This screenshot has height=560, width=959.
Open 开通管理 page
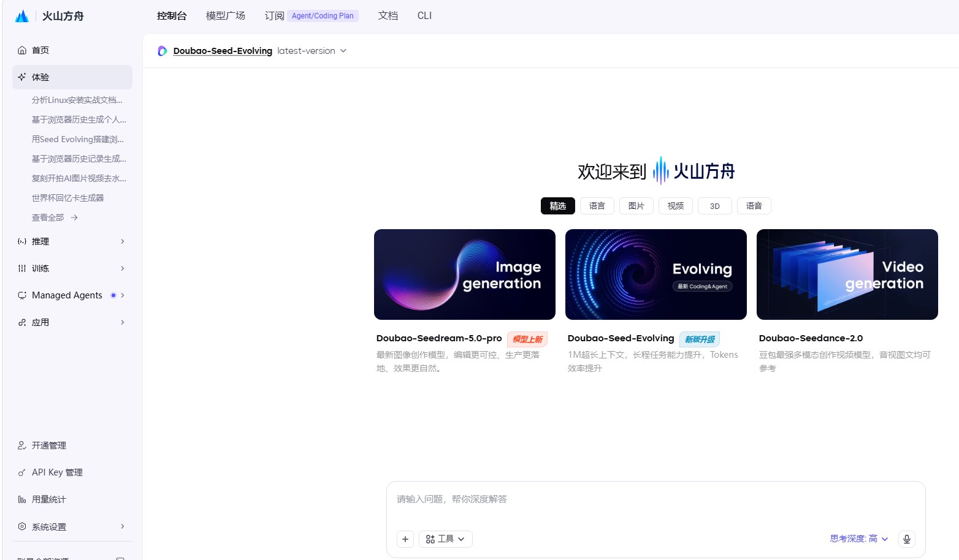pos(72,445)
